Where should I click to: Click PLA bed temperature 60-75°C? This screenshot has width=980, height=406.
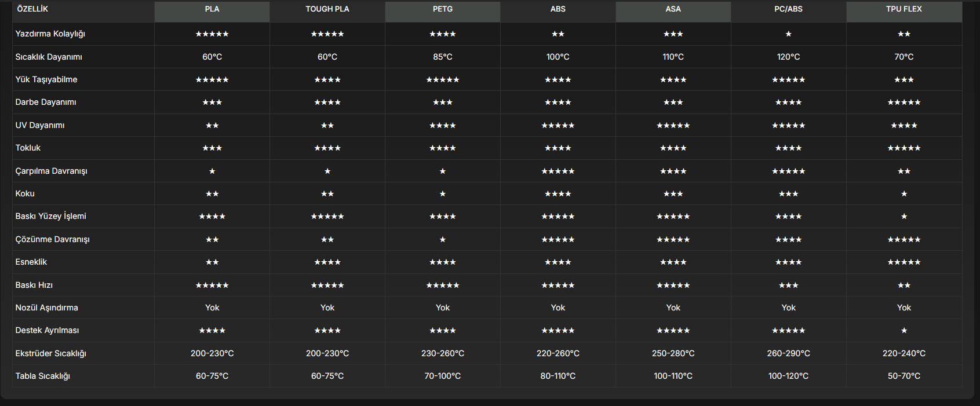pyautogui.click(x=212, y=376)
